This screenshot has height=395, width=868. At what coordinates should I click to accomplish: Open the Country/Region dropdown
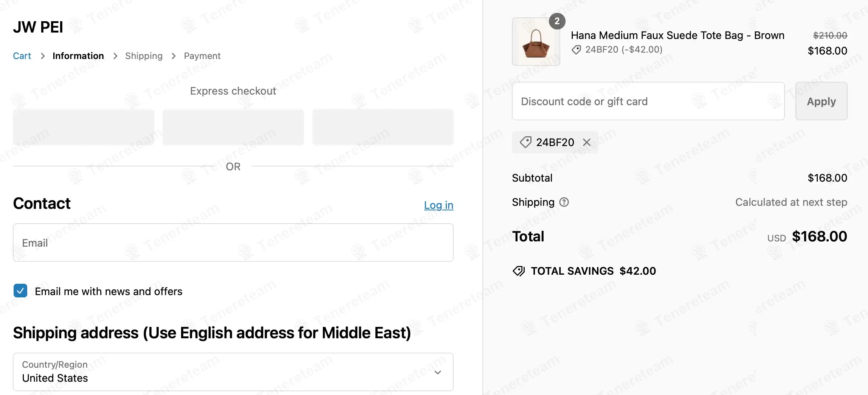pos(233,372)
